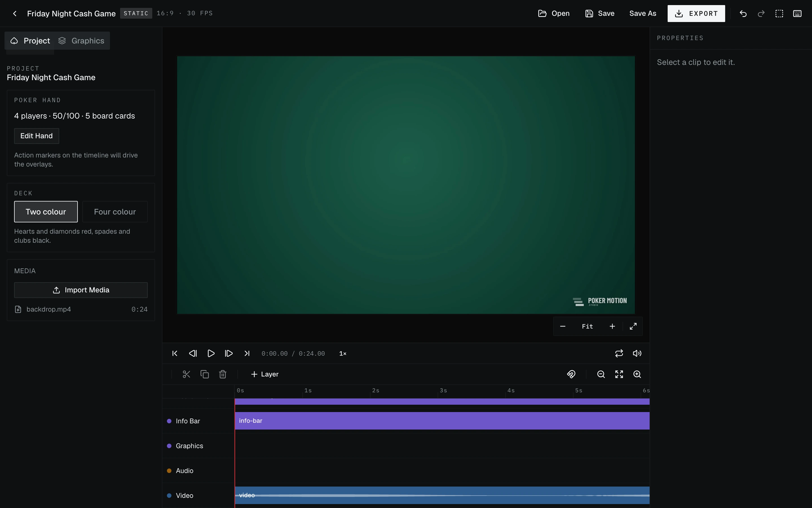
Task: Mute the preview volume
Action: click(x=637, y=353)
